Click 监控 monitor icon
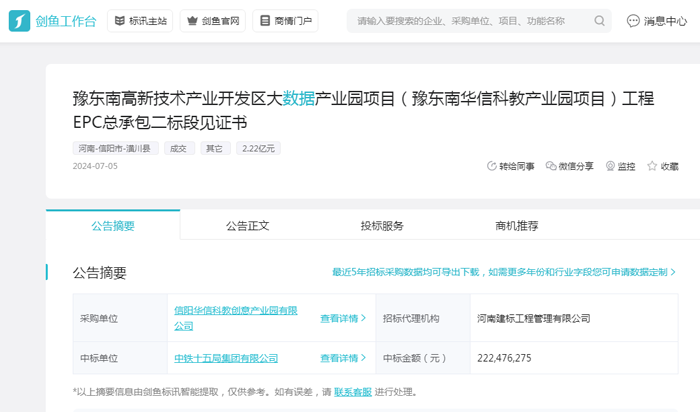This screenshot has height=412, width=700. (610, 166)
